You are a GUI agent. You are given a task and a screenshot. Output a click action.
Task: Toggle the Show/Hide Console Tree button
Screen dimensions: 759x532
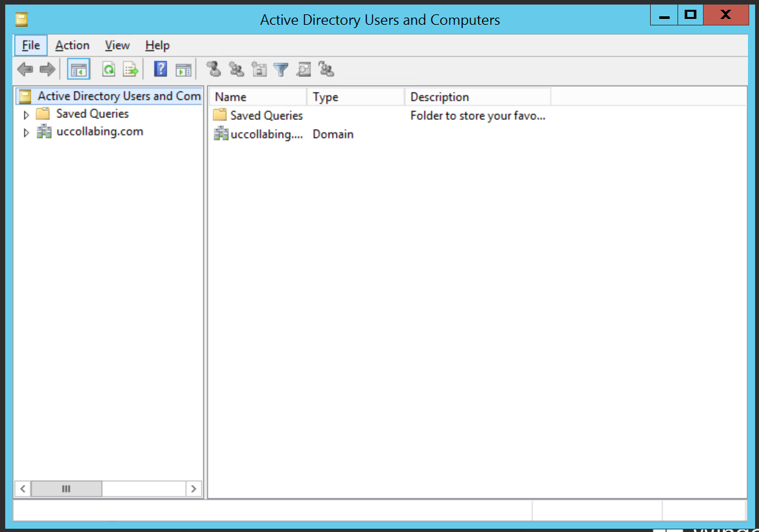coord(78,70)
